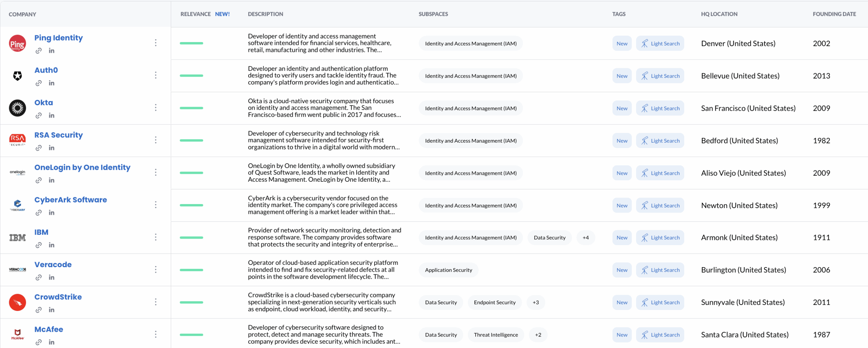Click the Relevance column header
This screenshot has height=348, width=868.
tap(195, 14)
